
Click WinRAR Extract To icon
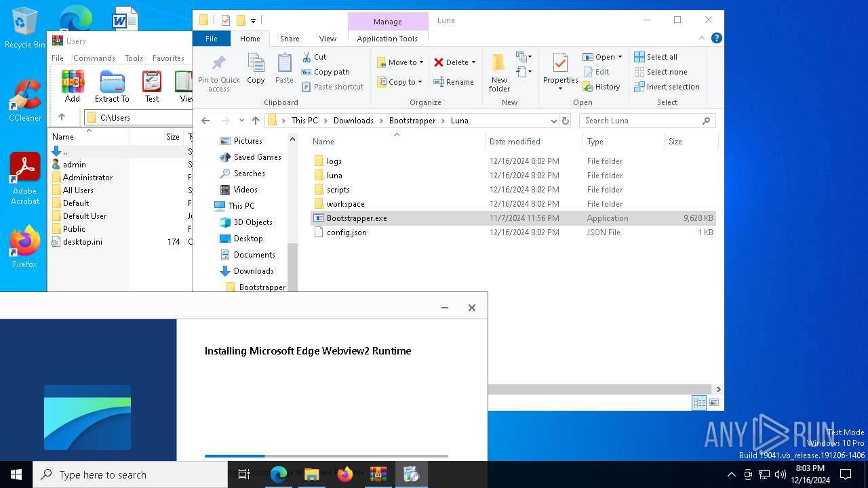tap(112, 86)
